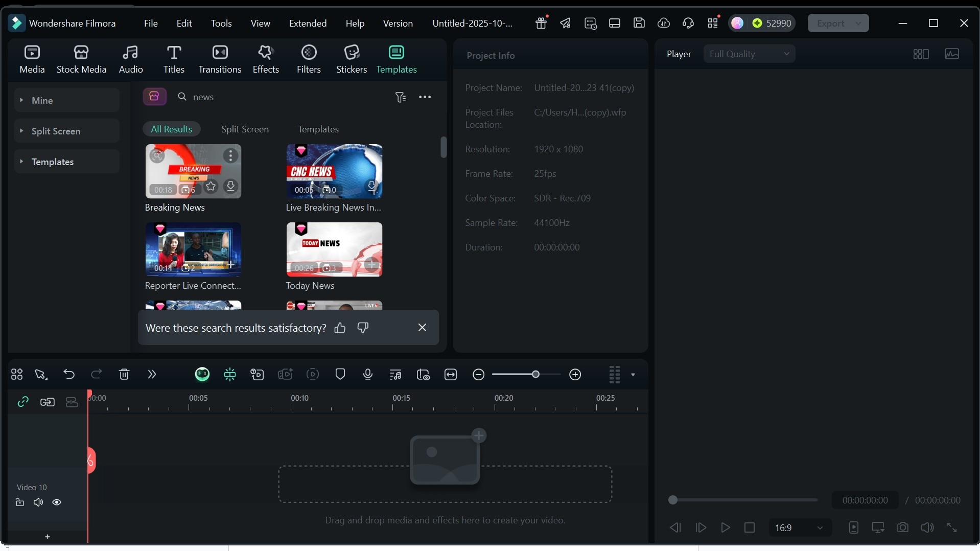Switch to the Audio tab
Image resolution: width=980 pixels, height=551 pixels.
pyautogui.click(x=131, y=59)
